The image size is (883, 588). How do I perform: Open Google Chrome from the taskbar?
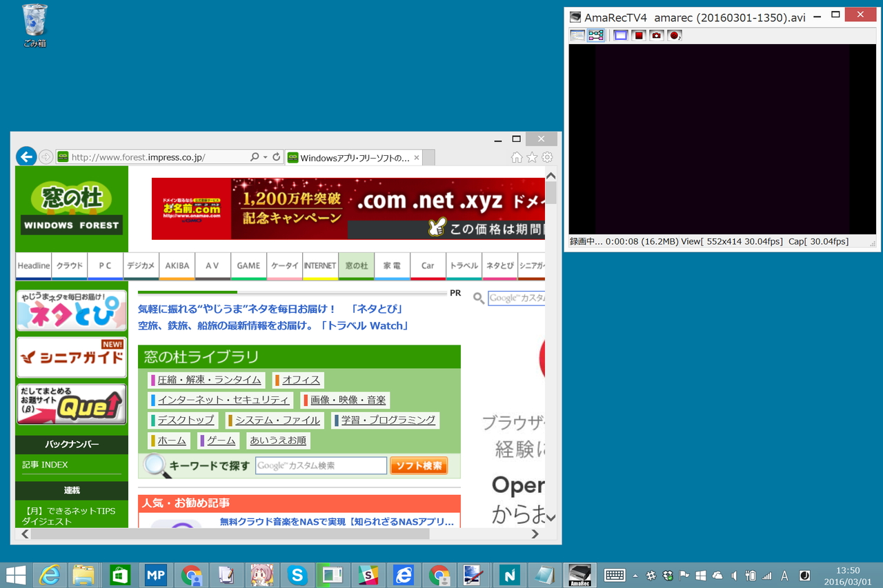[x=191, y=575]
